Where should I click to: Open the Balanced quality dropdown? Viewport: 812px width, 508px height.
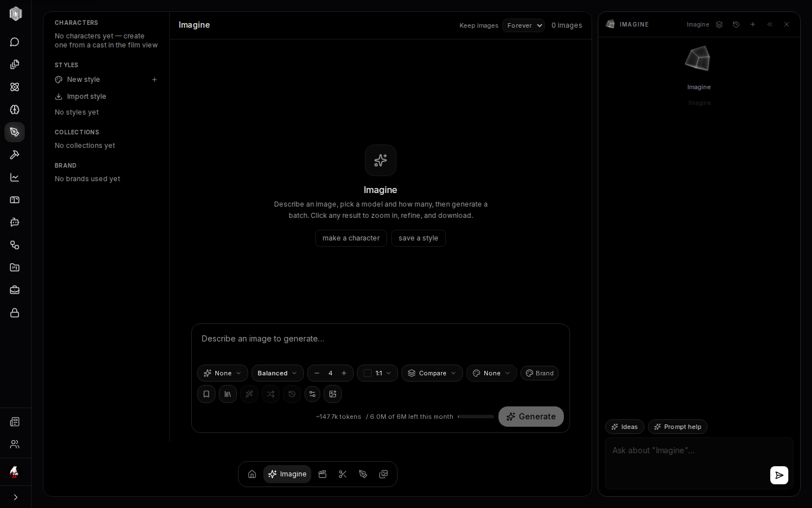[277, 373]
